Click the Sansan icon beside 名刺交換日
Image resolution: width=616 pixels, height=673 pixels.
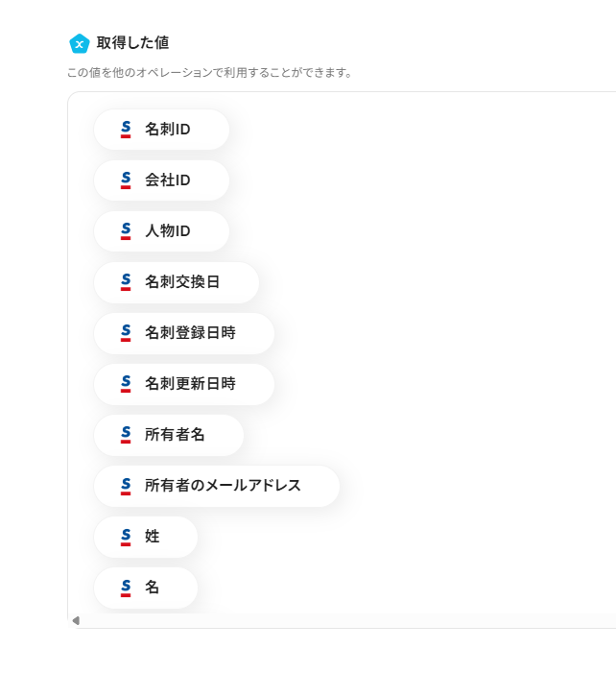click(x=126, y=282)
